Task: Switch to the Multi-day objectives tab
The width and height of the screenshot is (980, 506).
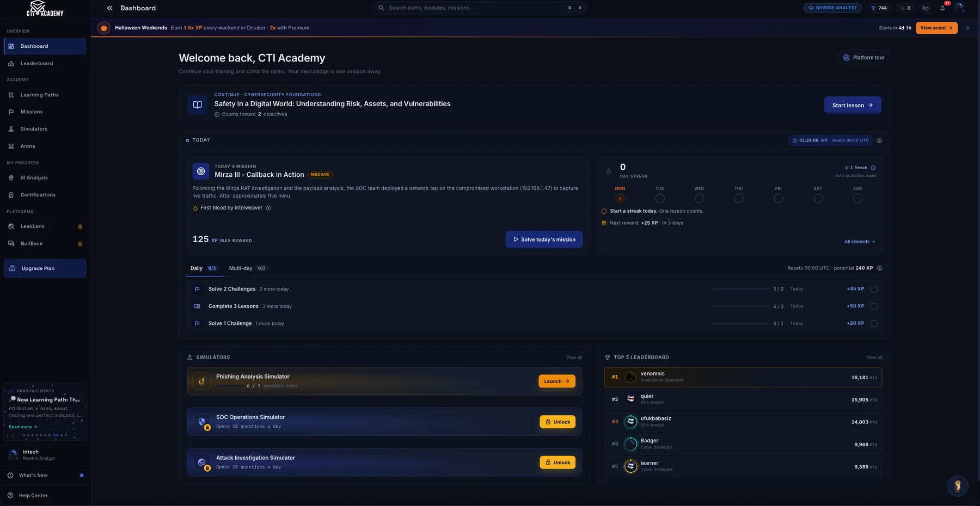Action: click(247, 268)
